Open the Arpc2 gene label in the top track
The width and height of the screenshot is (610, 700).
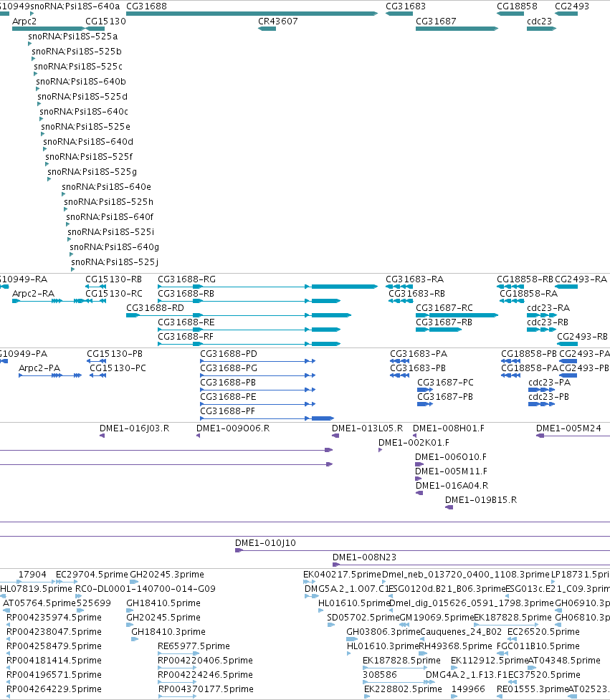[24, 21]
